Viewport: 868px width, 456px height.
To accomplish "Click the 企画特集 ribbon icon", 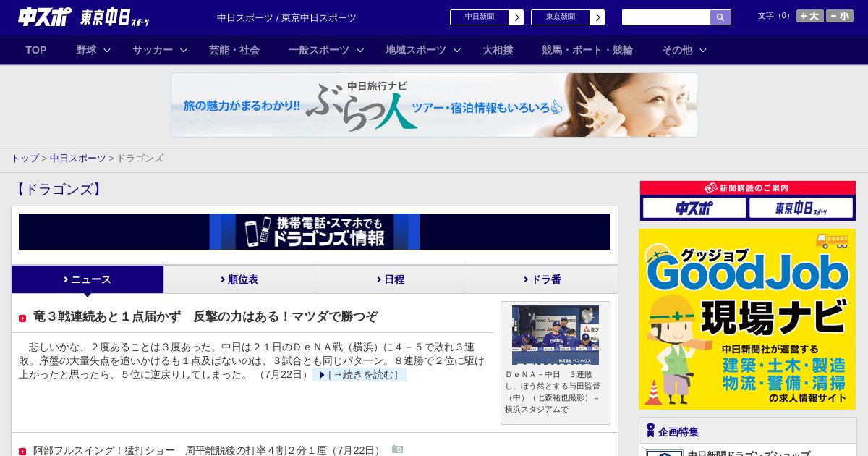I will [650, 431].
